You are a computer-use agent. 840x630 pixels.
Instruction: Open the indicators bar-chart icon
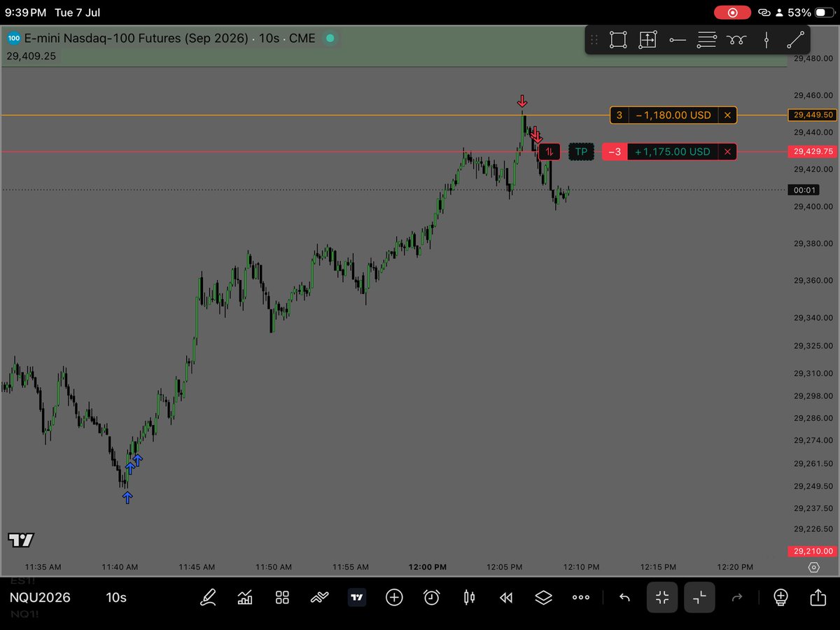click(245, 597)
